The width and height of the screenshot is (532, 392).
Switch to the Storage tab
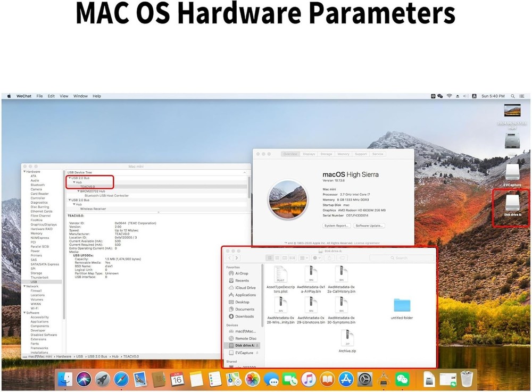click(x=326, y=154)
